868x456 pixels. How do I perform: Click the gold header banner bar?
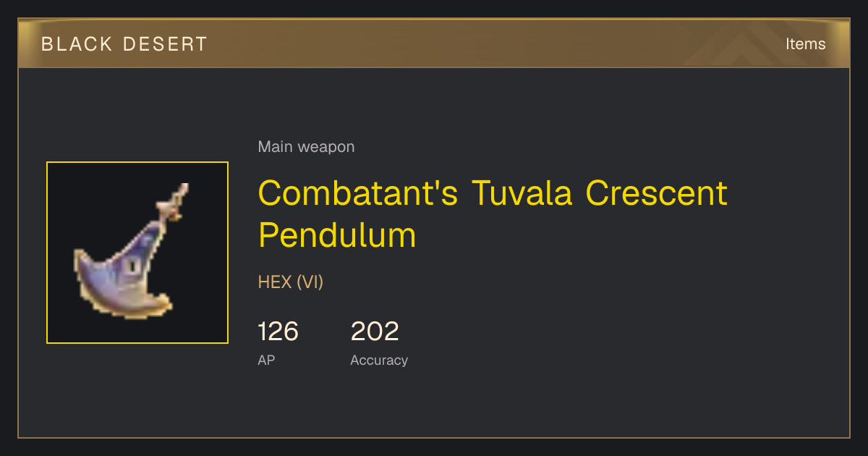click(x=434, y=43)
